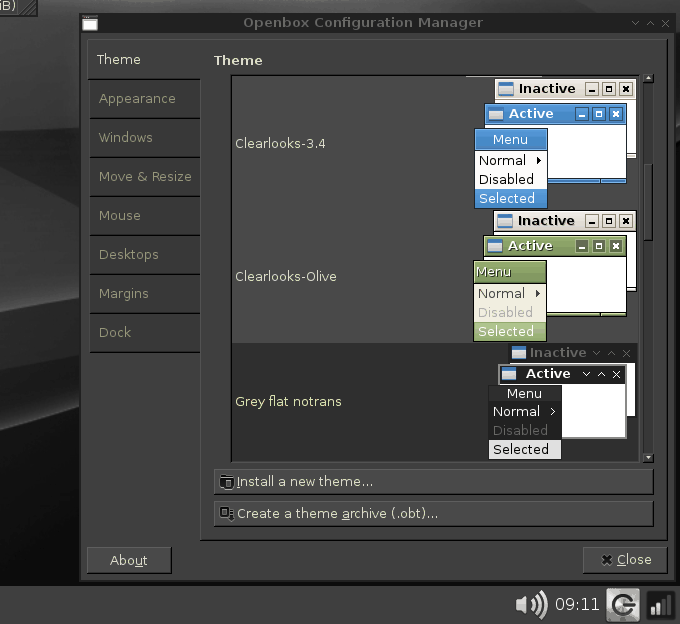Image resolution: width=680 pixels, height=624 pixels.
Task: Click the Configuration Manager window menu icon
Action: pyautogui.click(x=90, y=23)
